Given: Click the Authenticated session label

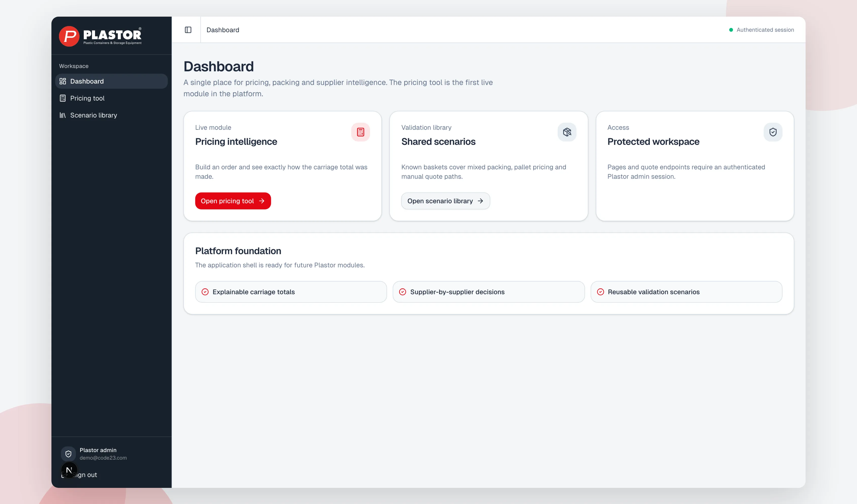Looking at the screenshot, I should coord(765,30).
